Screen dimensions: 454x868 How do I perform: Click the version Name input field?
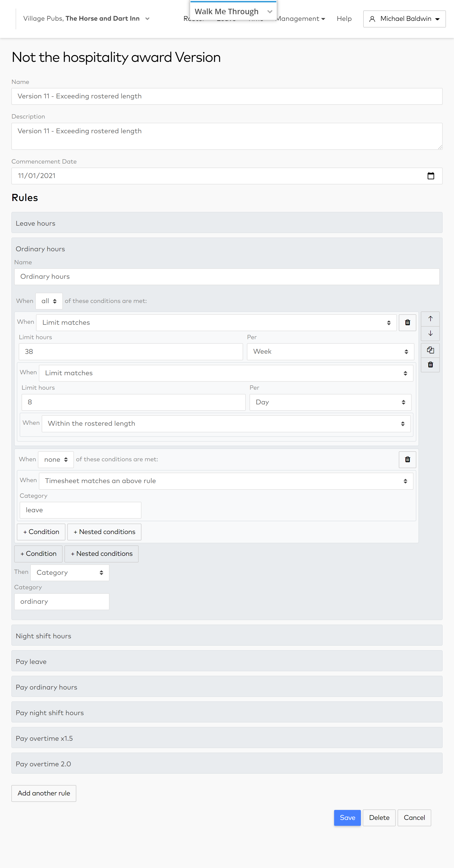coord(227,96)
